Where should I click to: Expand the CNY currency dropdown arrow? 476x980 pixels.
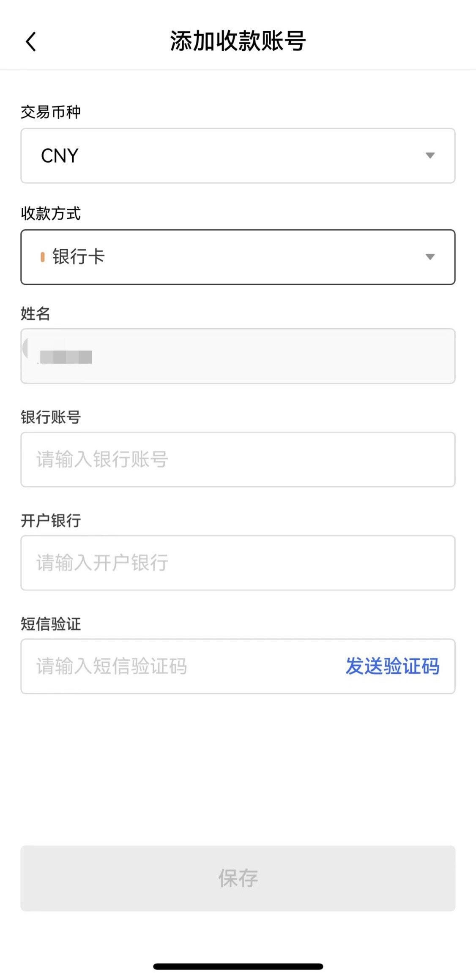coord(430,155)
